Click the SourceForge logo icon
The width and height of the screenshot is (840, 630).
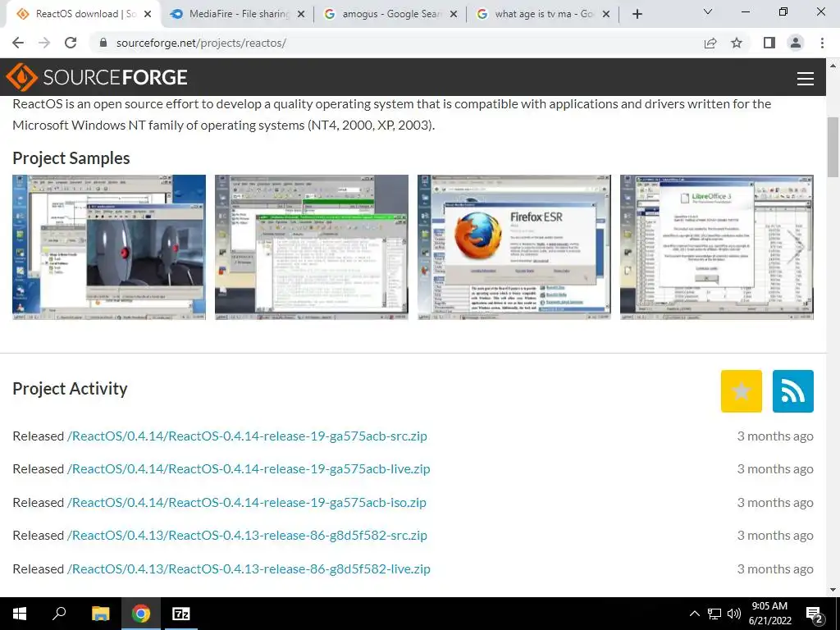[21, 77]
